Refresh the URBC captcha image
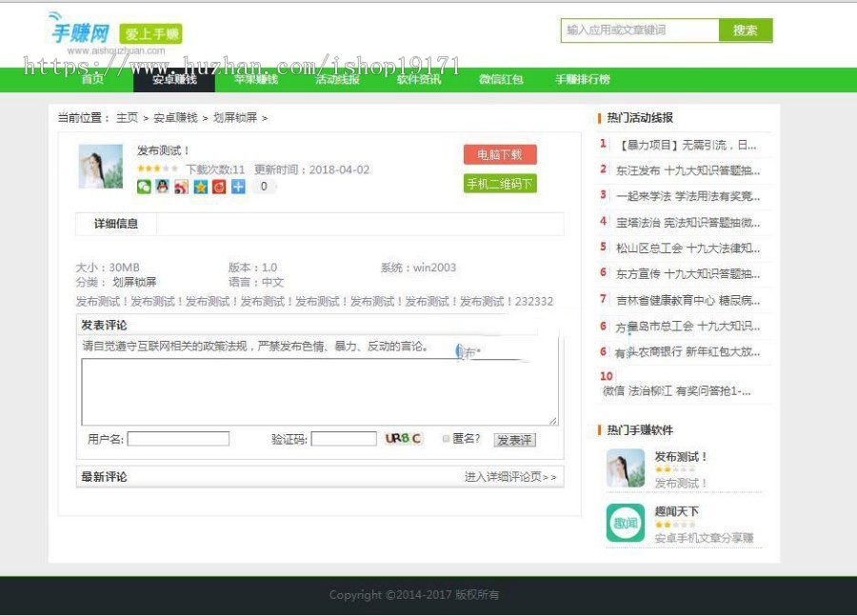Viewport: 857px width, 616px height. tap(402, 438)
